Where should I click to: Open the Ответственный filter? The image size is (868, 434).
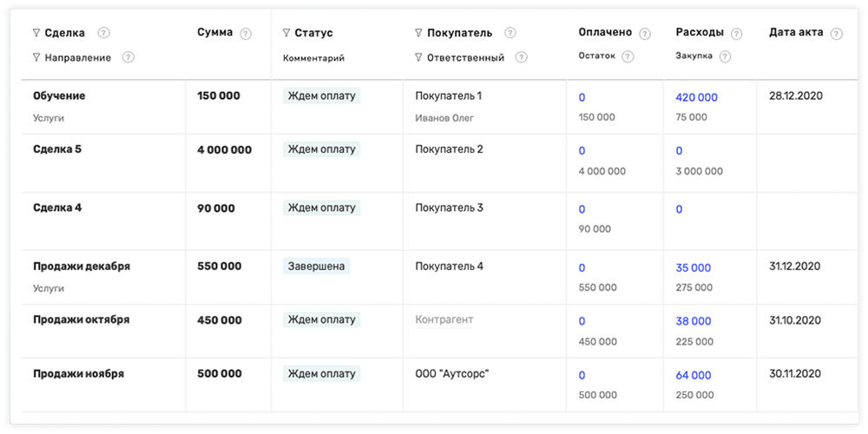pos(419,58)
